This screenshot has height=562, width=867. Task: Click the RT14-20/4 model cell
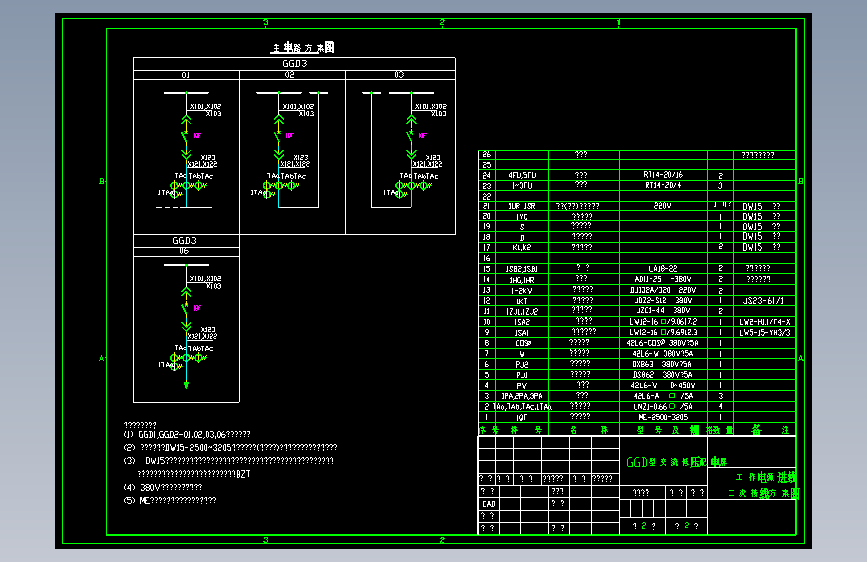point(663,185)
